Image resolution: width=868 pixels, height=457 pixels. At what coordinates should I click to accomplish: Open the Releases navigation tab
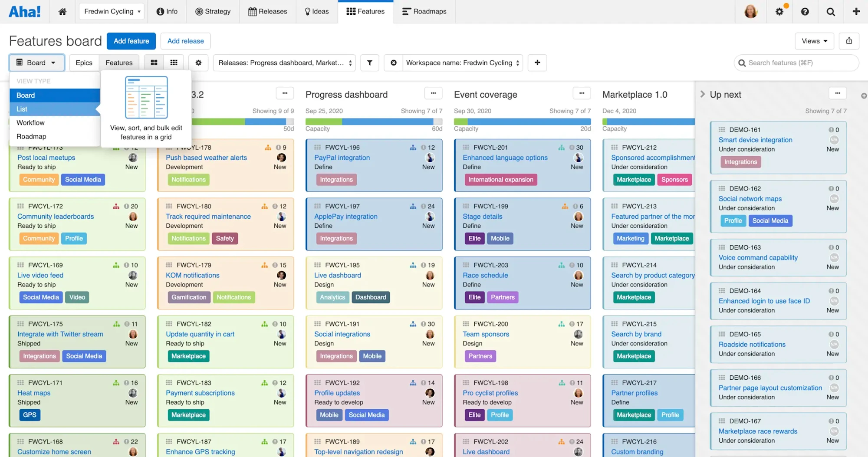coord(268,11)
